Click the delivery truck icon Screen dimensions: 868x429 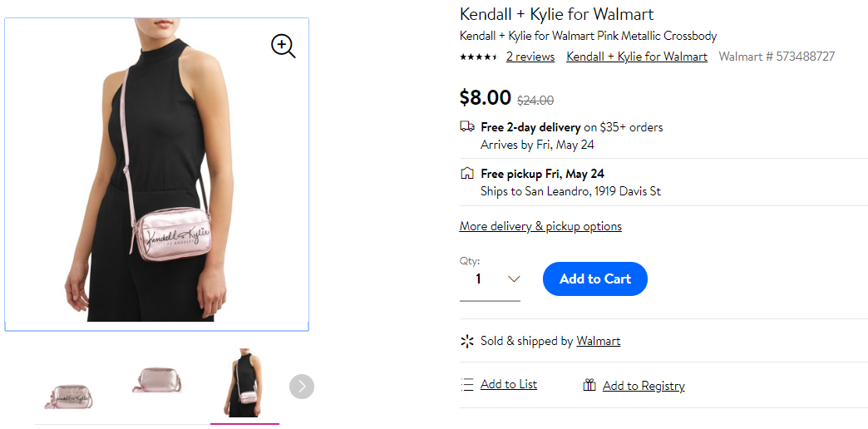click(x=467, y=126)
